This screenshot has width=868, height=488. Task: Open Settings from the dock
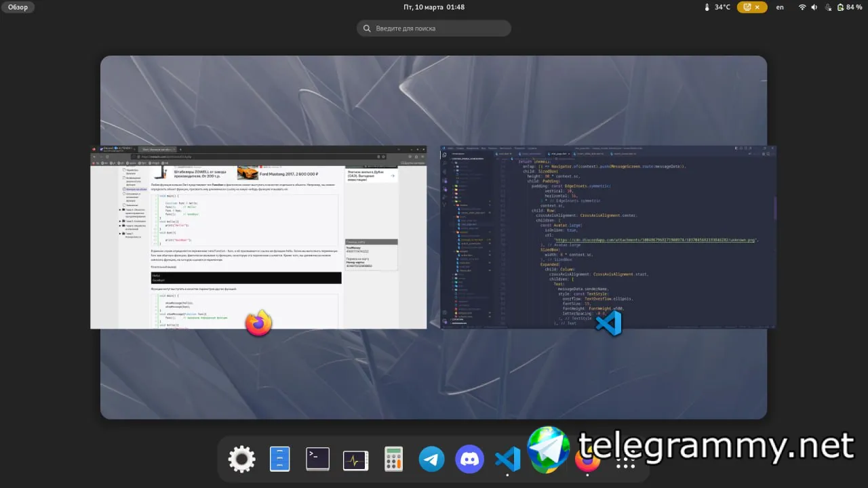pos(242,460)
